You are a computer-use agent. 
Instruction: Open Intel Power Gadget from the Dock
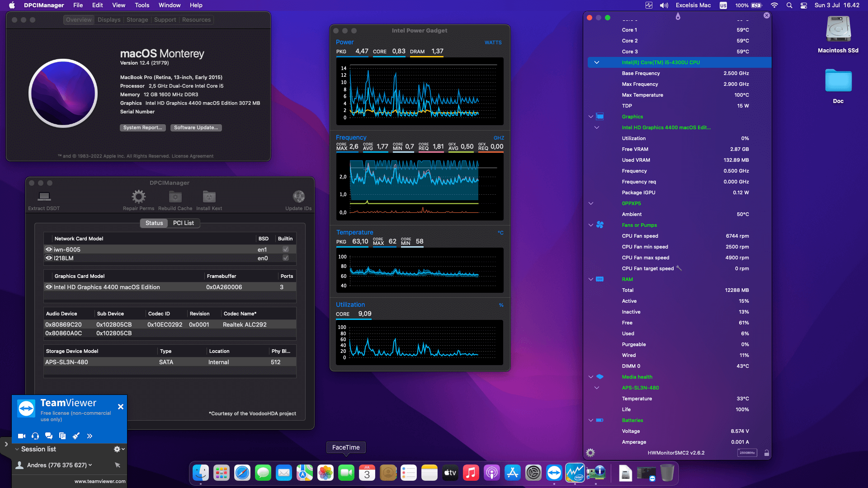(x=575, y=473)
